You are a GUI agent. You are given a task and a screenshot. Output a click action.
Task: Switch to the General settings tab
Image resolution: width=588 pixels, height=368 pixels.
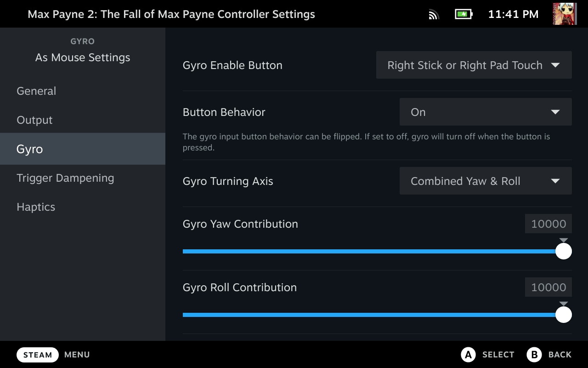pyautogui.click(x=36, y=91)
